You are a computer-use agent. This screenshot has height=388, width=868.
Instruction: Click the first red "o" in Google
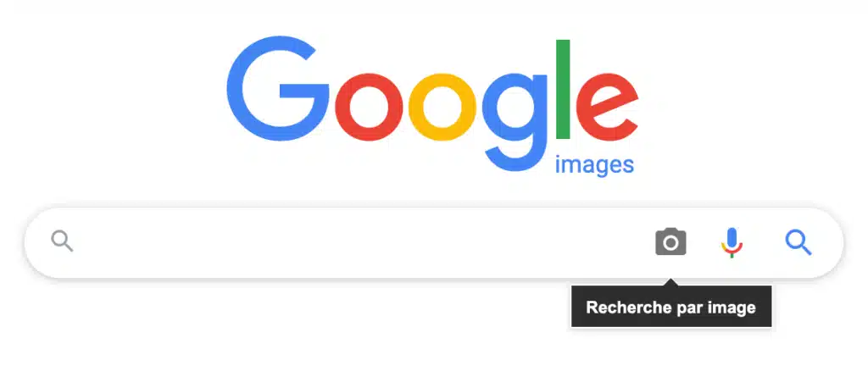tap(369, 106)
